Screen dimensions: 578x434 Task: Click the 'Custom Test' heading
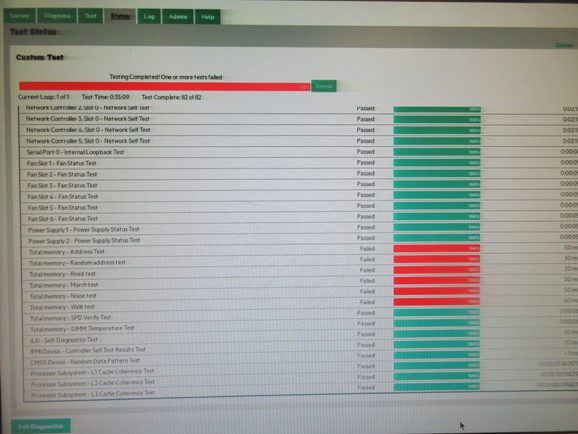coord(40,58)
